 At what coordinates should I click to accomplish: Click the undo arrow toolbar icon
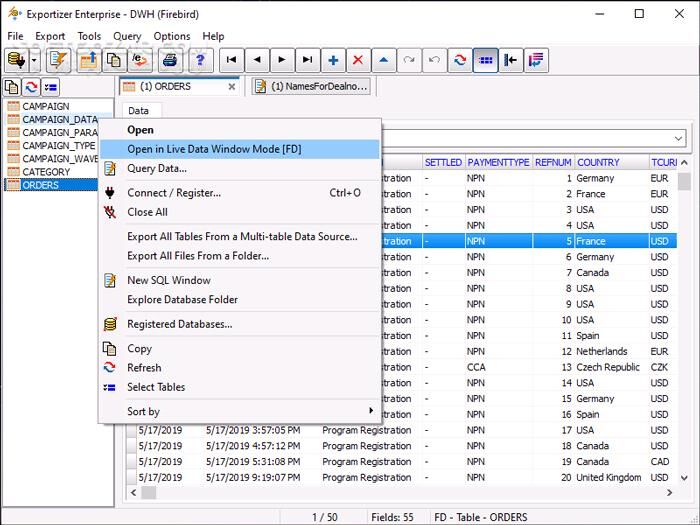[434, 60]
